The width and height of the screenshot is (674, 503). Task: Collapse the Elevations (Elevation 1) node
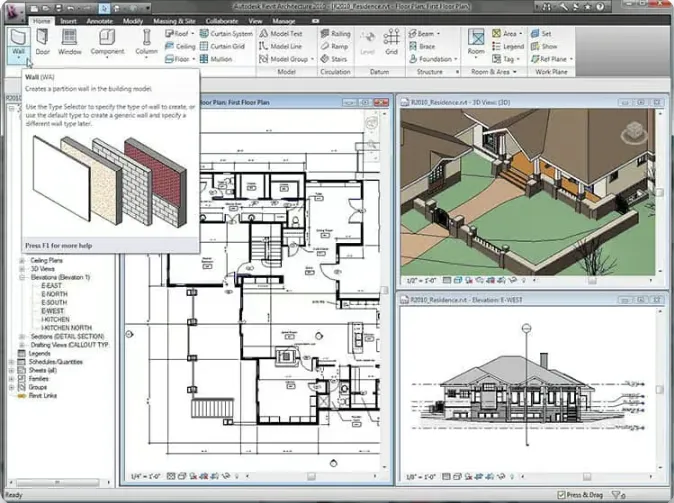coord(22,277)
